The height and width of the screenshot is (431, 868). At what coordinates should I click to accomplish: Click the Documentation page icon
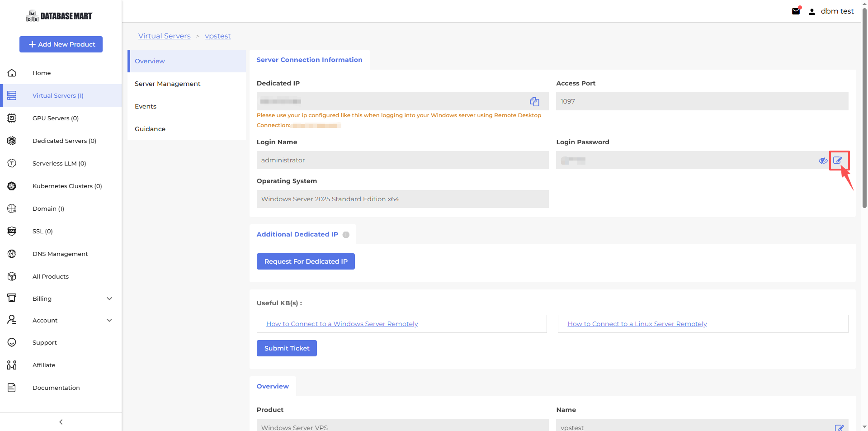(x=12, y=388)
